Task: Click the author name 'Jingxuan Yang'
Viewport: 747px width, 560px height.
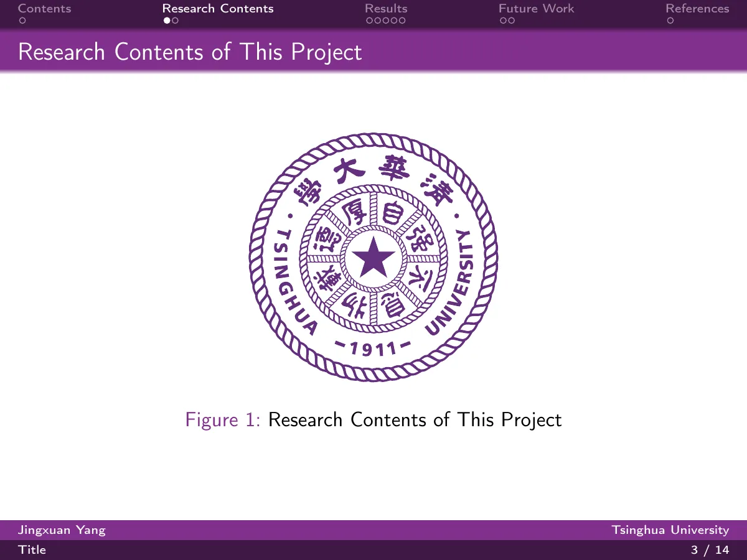Action: 62,530
